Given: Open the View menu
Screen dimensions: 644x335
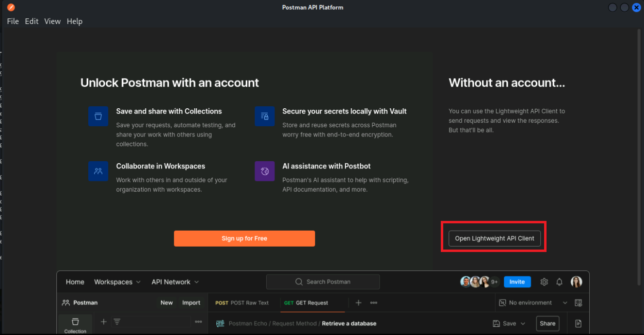Looking at the screenshot, I should point(52,21).
